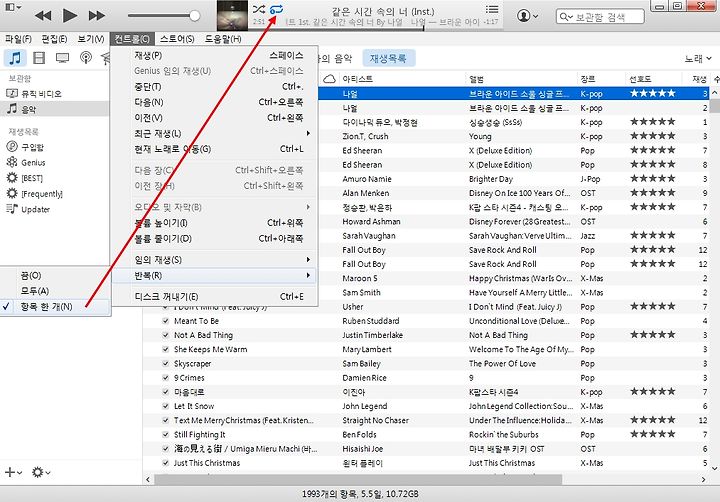Adjust the volume slider knob
720x502 pixels.
(195, 16)
